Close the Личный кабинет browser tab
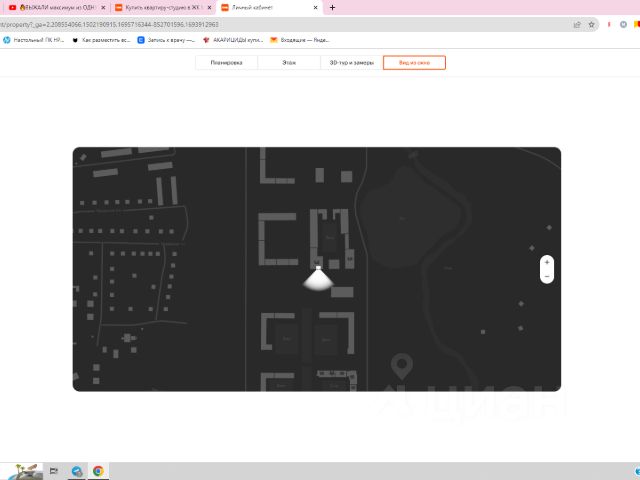The width and height of the screenshot is (640, 480). pos(318,7)
